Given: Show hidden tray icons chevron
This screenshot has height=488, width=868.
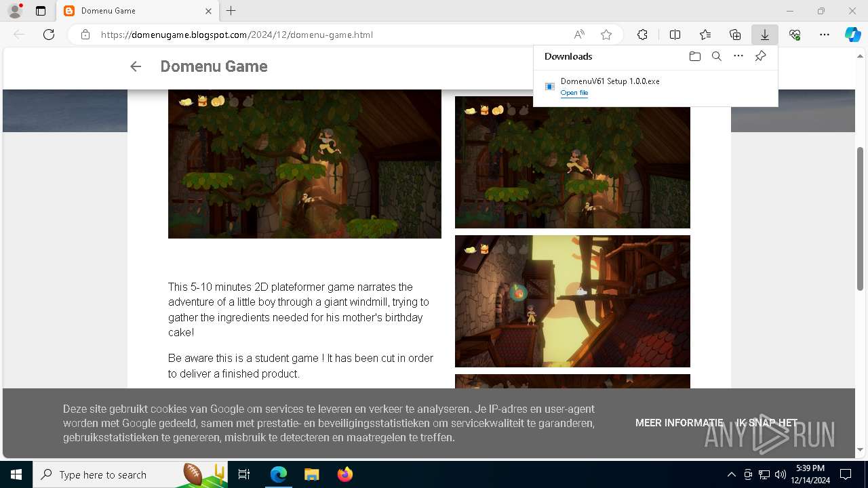Looking at the screenshot, I should tap(731, 474).
